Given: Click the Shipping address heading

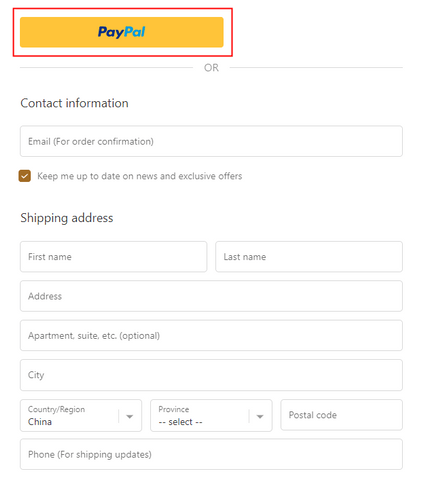Looking at the screenshot, I should pos(67,218).
